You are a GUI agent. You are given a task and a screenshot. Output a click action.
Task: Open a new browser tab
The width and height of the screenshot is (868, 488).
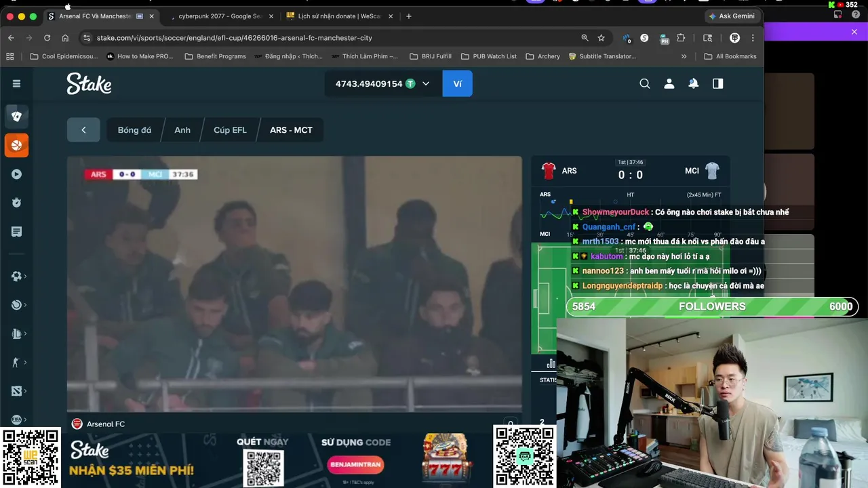(408, 16)
